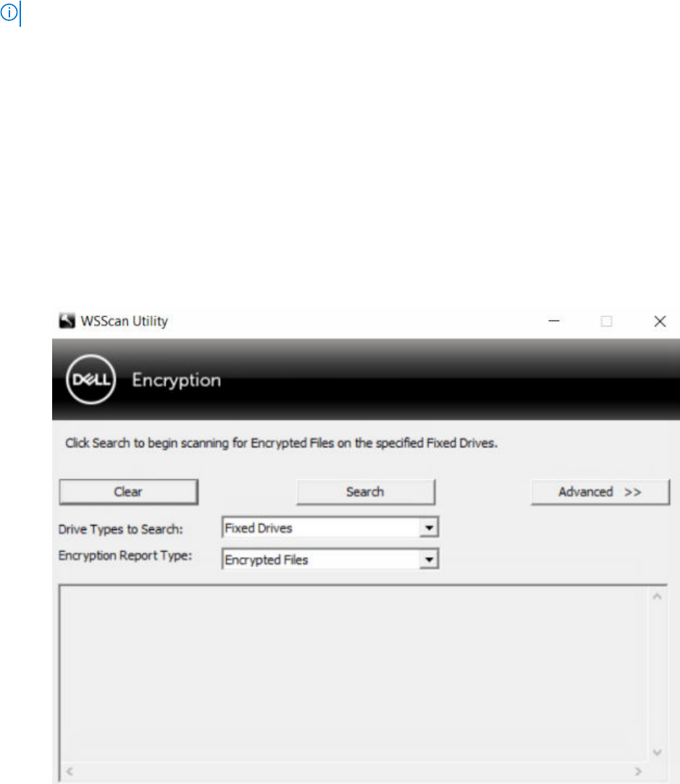680x784 pixels.
Task: Click the results pane scroll down arrow
Action: 657,752
